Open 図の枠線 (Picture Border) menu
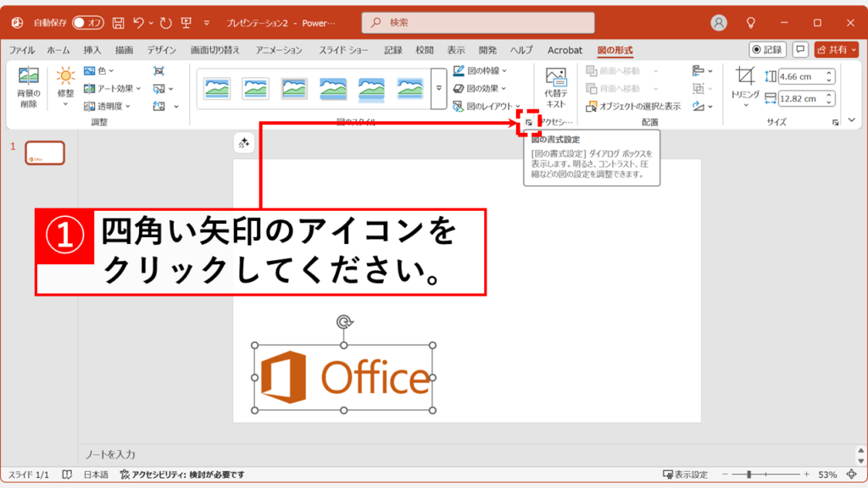Image resolution: width=868 pixels, height=488 pixels. click(480, 71)
